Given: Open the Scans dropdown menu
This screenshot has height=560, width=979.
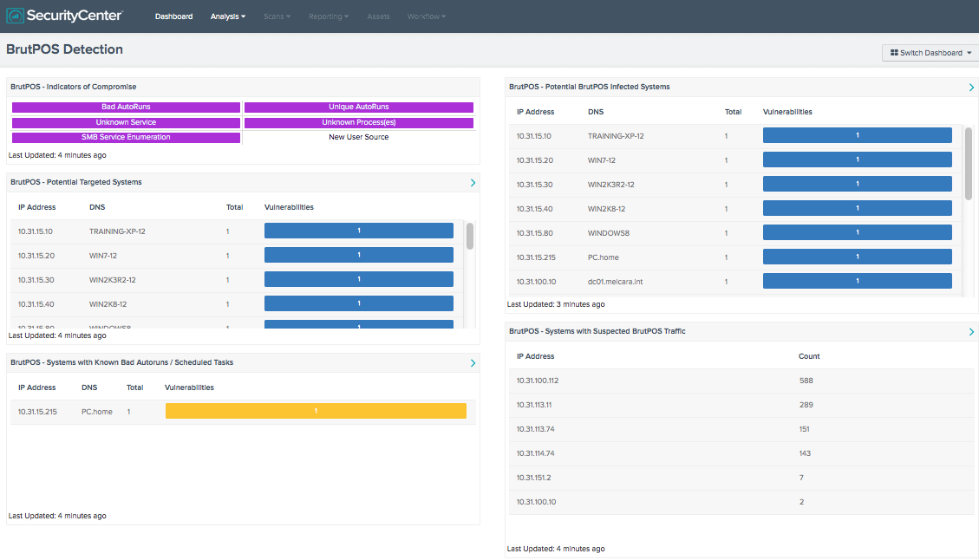Looking at the screenshot, I should coord(277,16).
